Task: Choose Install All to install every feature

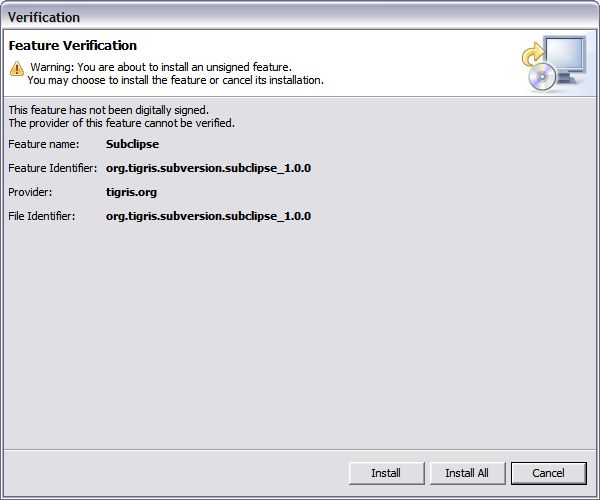Action: [x=467, y=473]
